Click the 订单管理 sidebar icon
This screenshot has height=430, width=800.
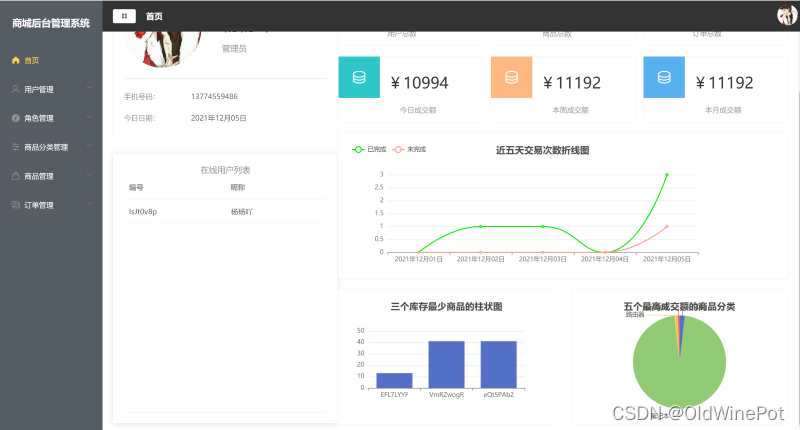pos(15,205)
